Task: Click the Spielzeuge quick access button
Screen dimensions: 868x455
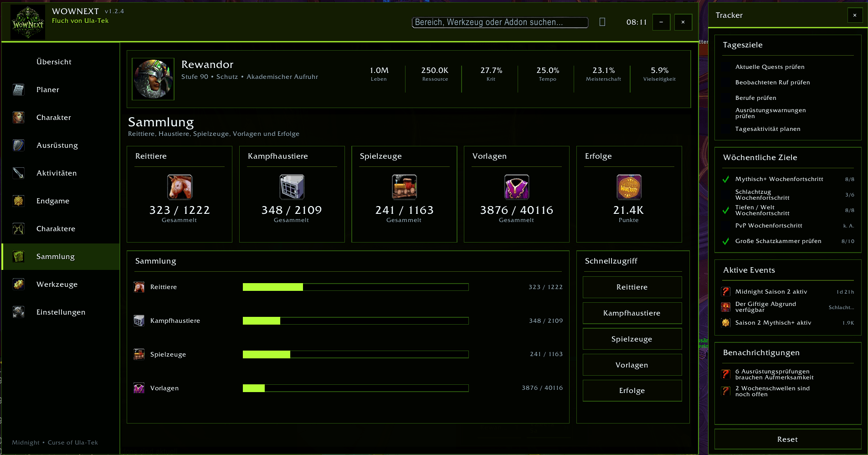Action: 632,339
